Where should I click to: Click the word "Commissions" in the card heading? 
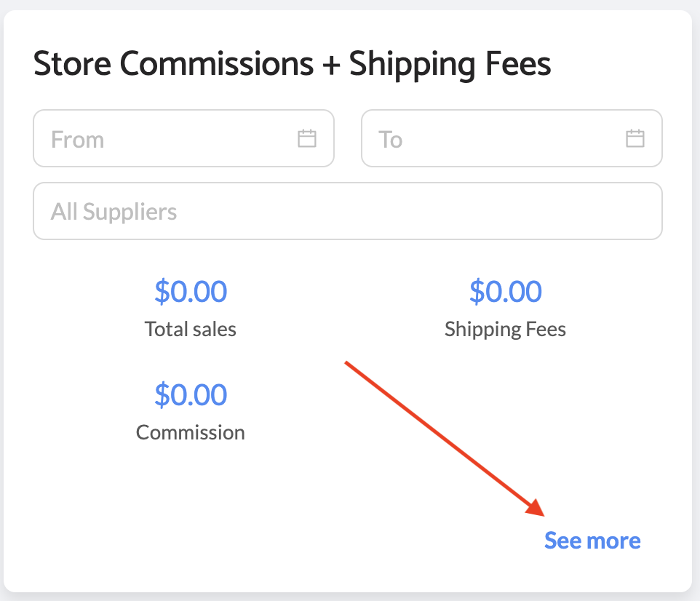(217, 64)
